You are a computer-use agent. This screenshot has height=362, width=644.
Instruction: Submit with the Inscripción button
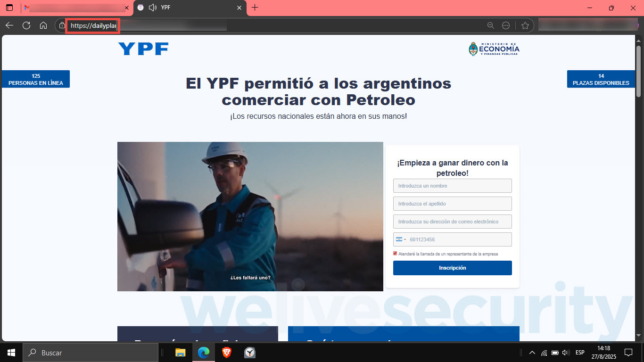point(453,268)
